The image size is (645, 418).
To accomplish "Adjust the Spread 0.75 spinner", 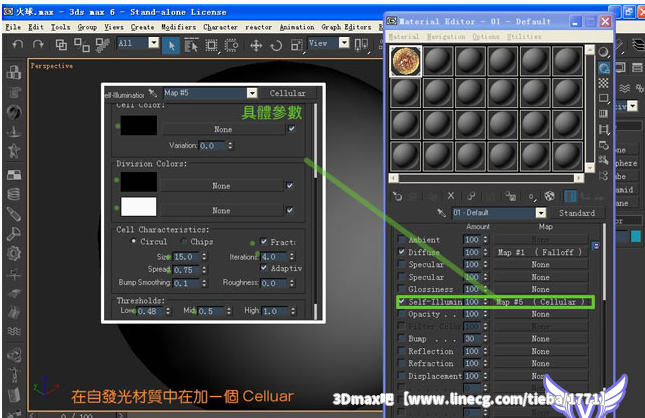I will [204, 270].
